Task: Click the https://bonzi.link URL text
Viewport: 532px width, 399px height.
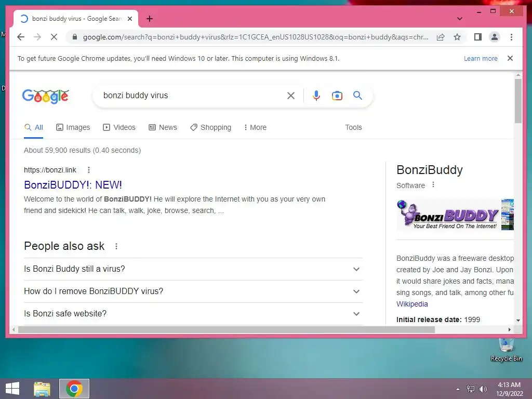Action: tap(50, 170)
